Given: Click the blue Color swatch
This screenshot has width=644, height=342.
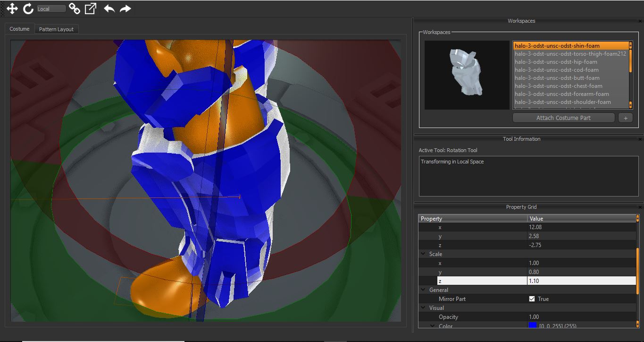Looking at the screenshot, I should point(533,325).
